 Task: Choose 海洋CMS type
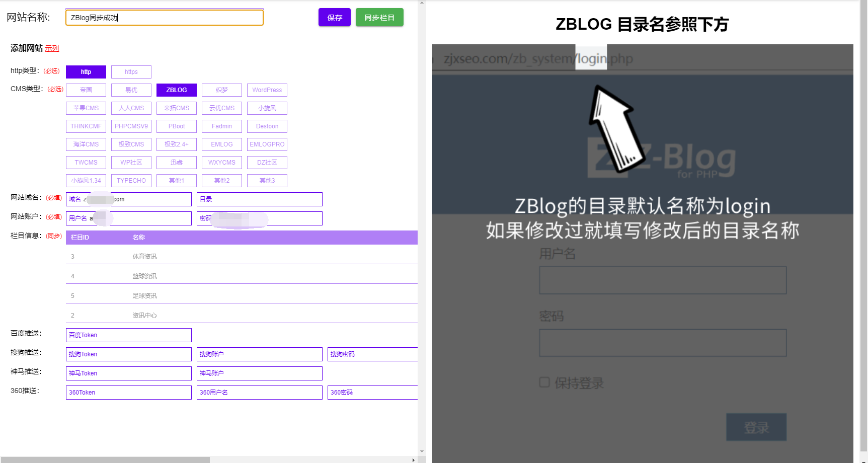(x=86, y=144)
